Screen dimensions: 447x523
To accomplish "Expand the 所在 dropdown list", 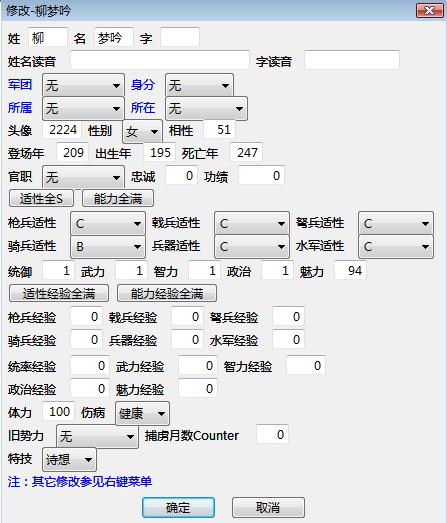I will pos(206,108).
